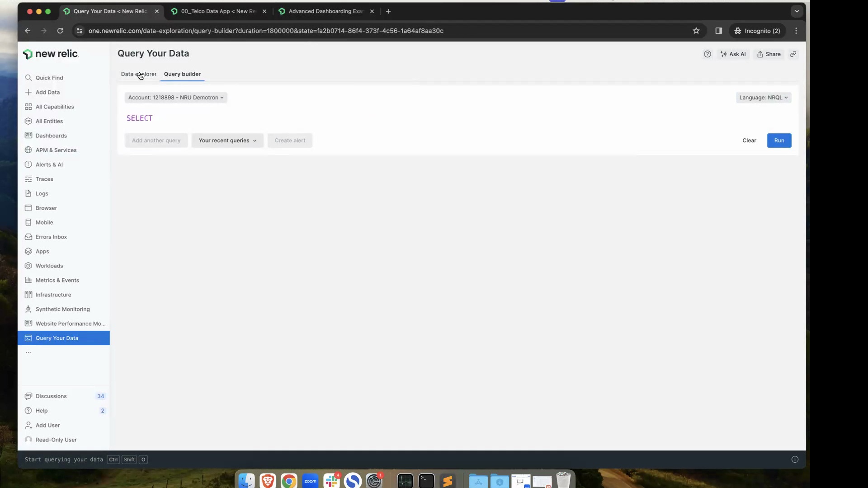The height and width of the screenshot is (488, 868).
Task: Select Query Your Data browser tab
Action: (x=110, y=11)
